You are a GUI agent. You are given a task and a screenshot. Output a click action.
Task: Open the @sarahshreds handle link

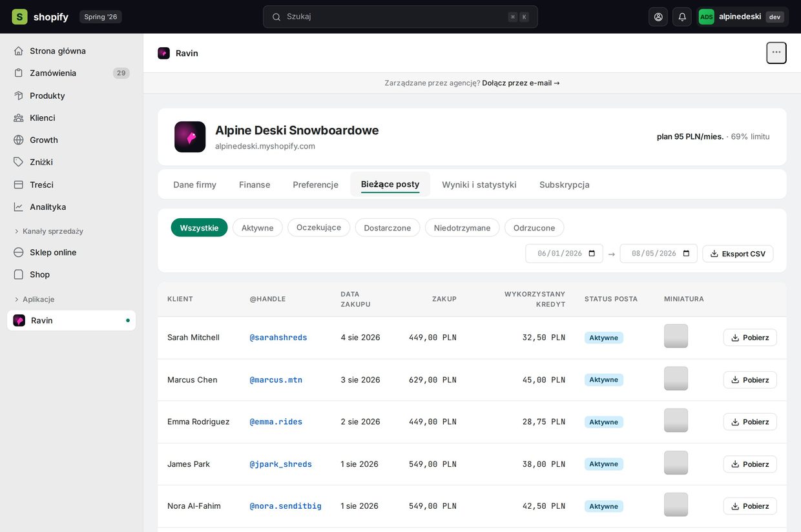(278, 338)
